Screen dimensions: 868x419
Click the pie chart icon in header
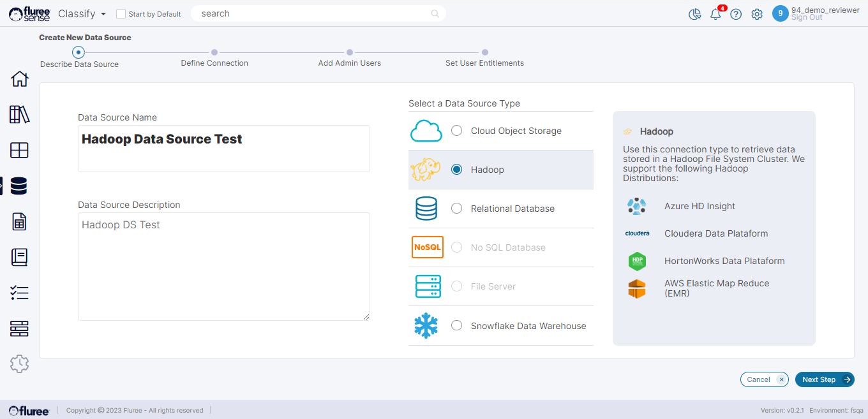pyautogui.click(x=695, y=14)
